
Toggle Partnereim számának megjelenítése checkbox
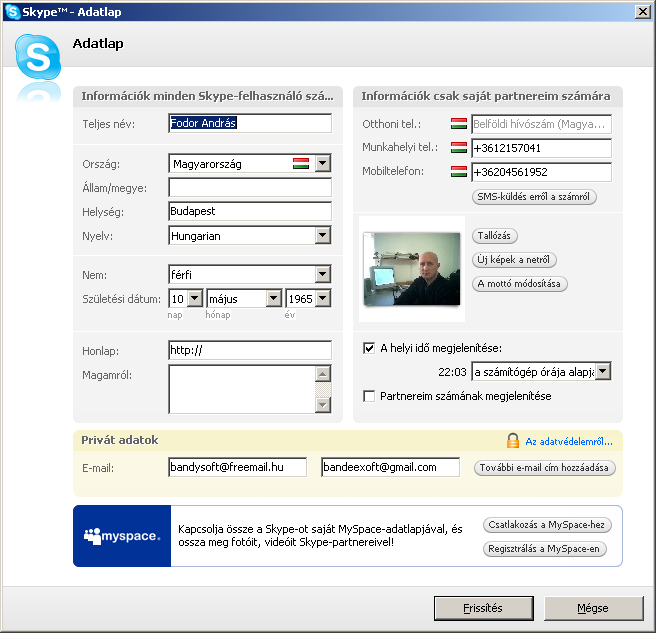pos(369,396)
